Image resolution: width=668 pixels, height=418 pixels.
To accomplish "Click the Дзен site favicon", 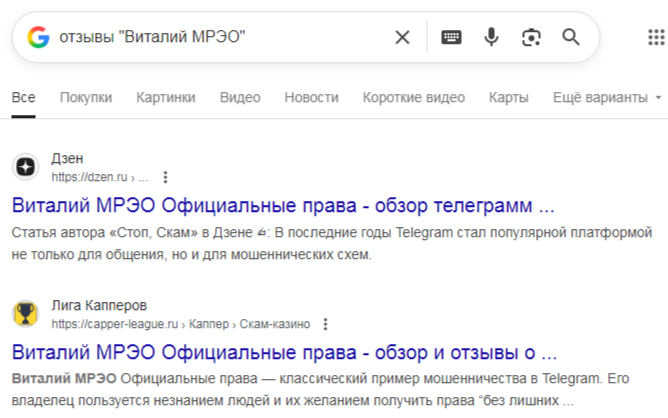I will tap(25, 167).
